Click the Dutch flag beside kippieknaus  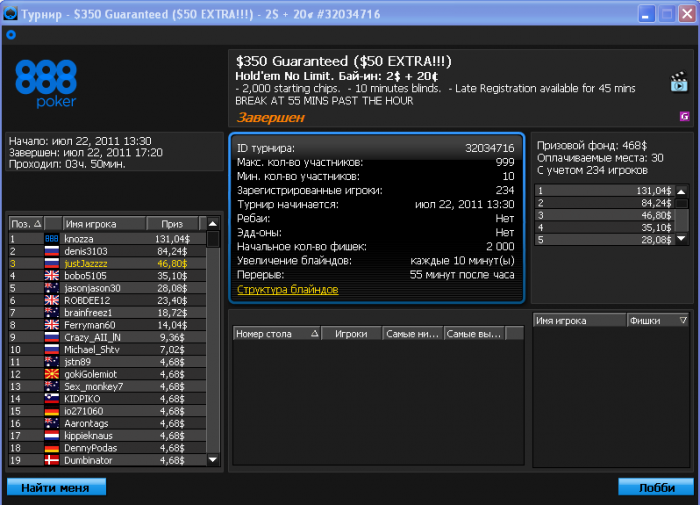point(52,435)
